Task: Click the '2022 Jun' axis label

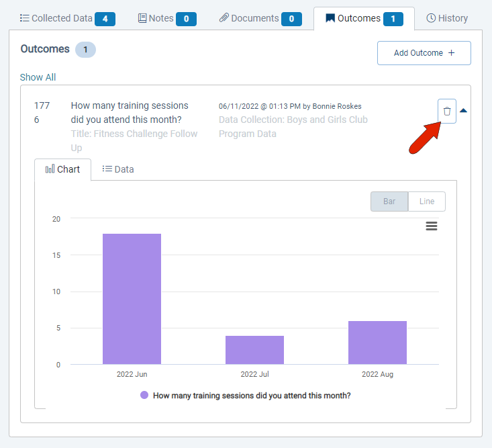Action: [132, 374]
